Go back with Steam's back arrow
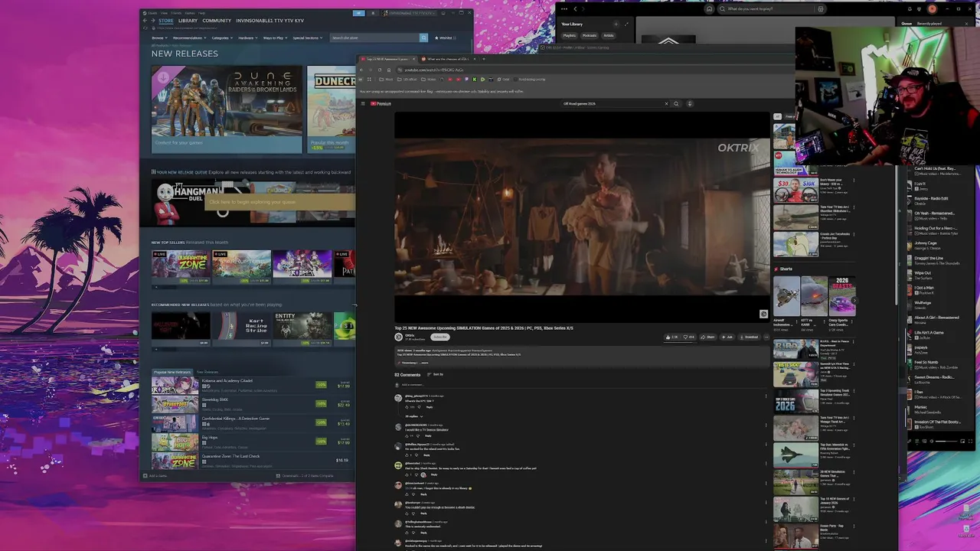This screenshot has height=551, width=980. pyautogui.click(x=145, y=21)
